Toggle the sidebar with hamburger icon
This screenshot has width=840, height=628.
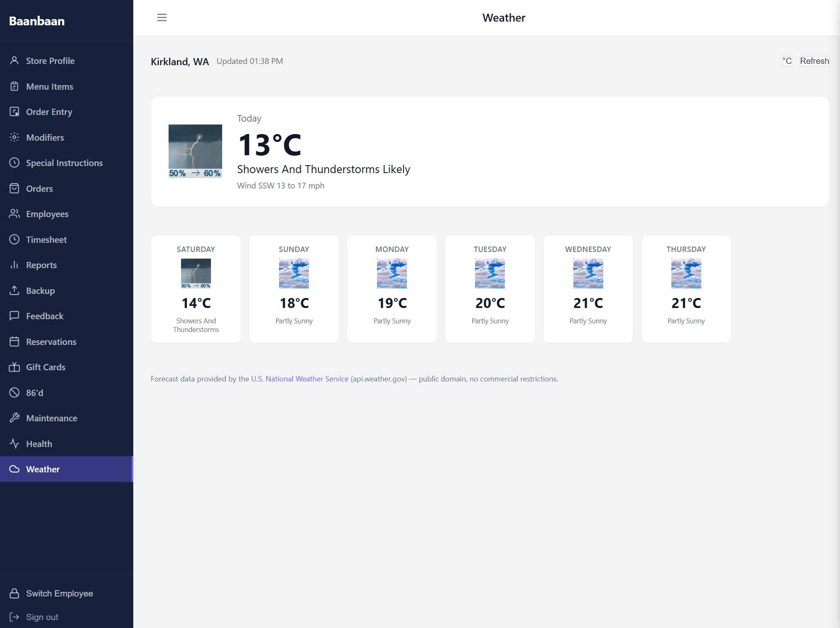point(162,17)
